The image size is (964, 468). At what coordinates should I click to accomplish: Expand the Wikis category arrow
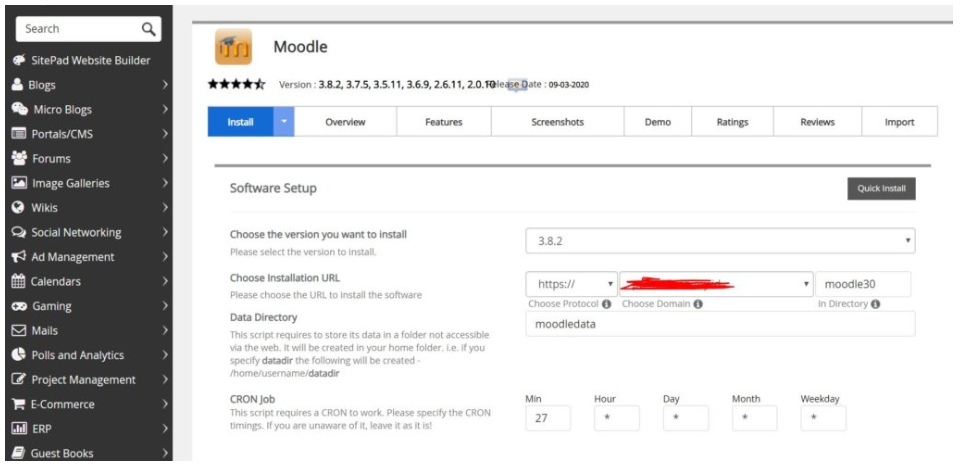[164, 208]
